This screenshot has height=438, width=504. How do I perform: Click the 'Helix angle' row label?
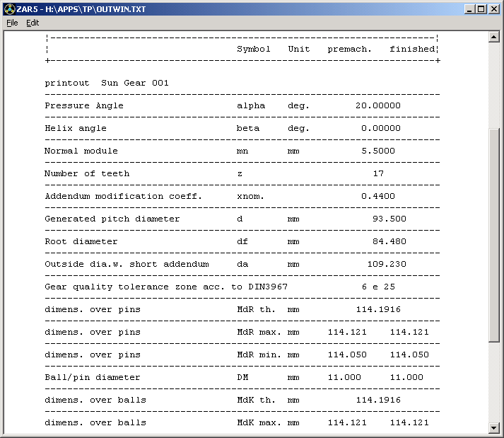(76, 128)
